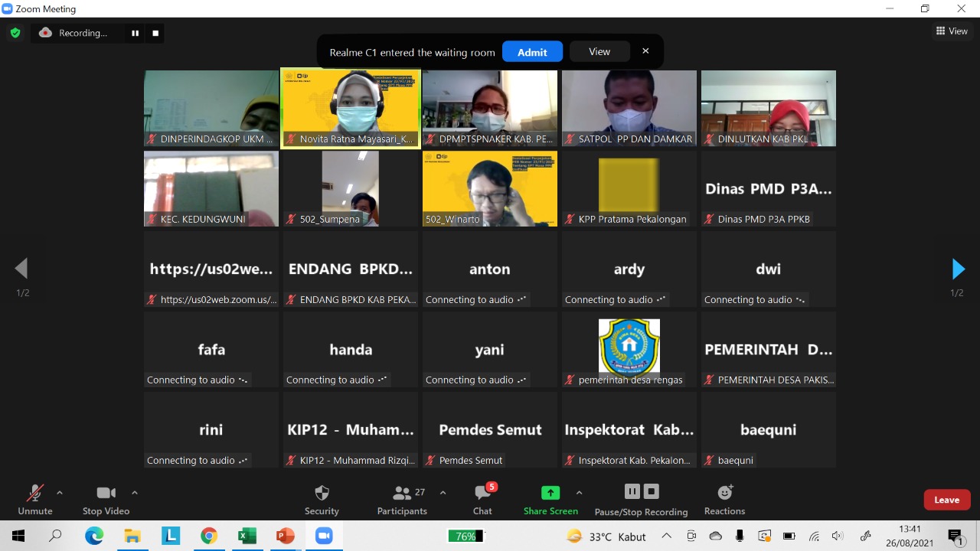The width and height of the screenshot is (980, 551).
Task: Open the View layout menu
Action: pyautogui.click(x=952, y=31)
